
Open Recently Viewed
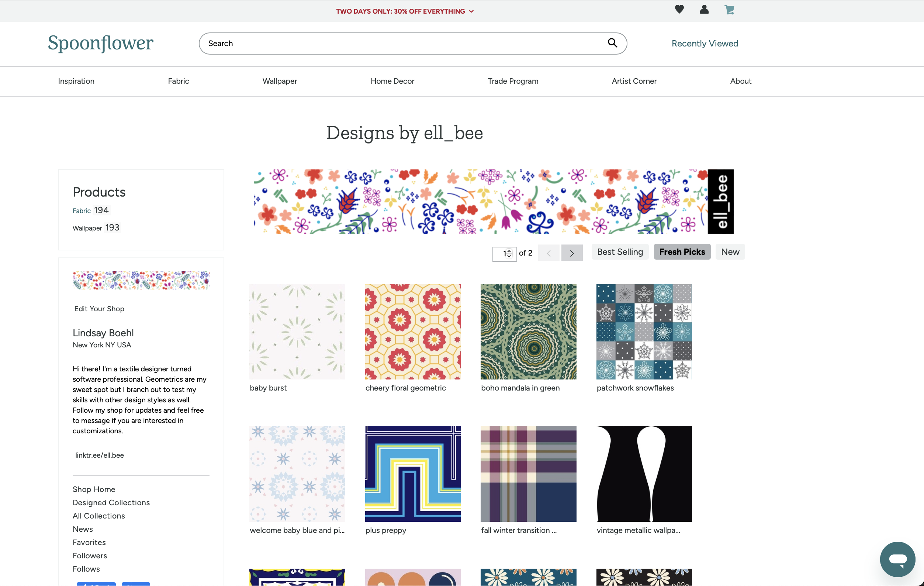(705, 44)
